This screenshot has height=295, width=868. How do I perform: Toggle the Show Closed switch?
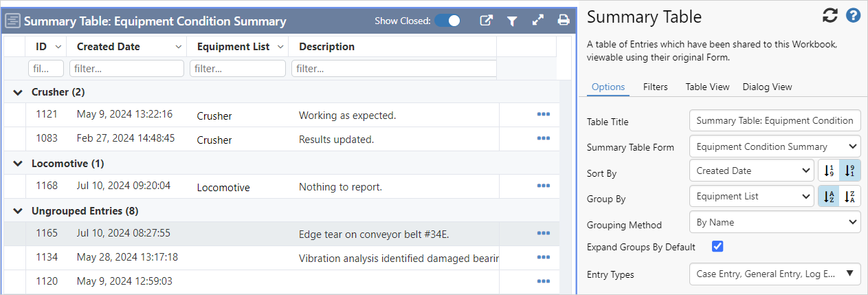click(448, 21)
